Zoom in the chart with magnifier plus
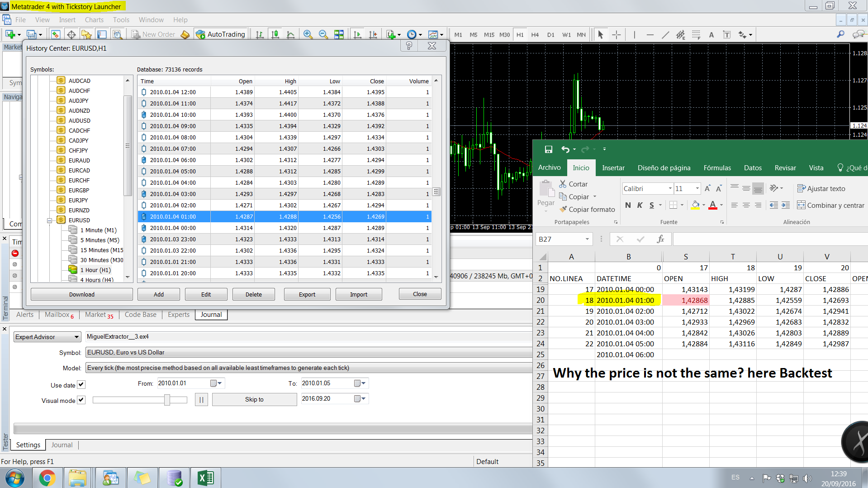868x488 pixels. click(308, 34)
